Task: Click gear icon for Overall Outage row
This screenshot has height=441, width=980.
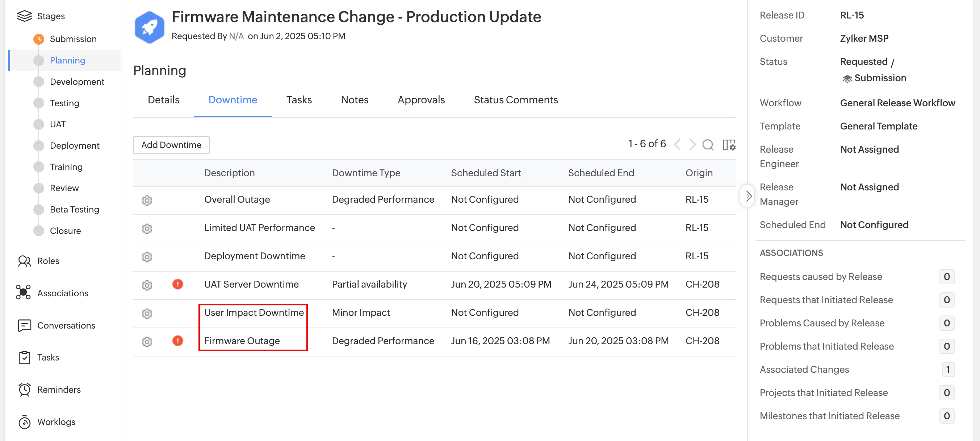Action: pos(147,200)
